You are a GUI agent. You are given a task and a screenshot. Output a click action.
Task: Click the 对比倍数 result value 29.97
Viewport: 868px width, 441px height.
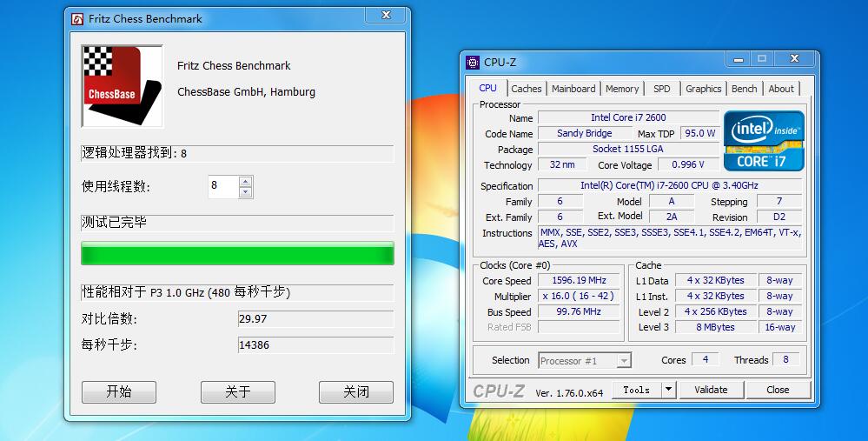click(315, 319)
